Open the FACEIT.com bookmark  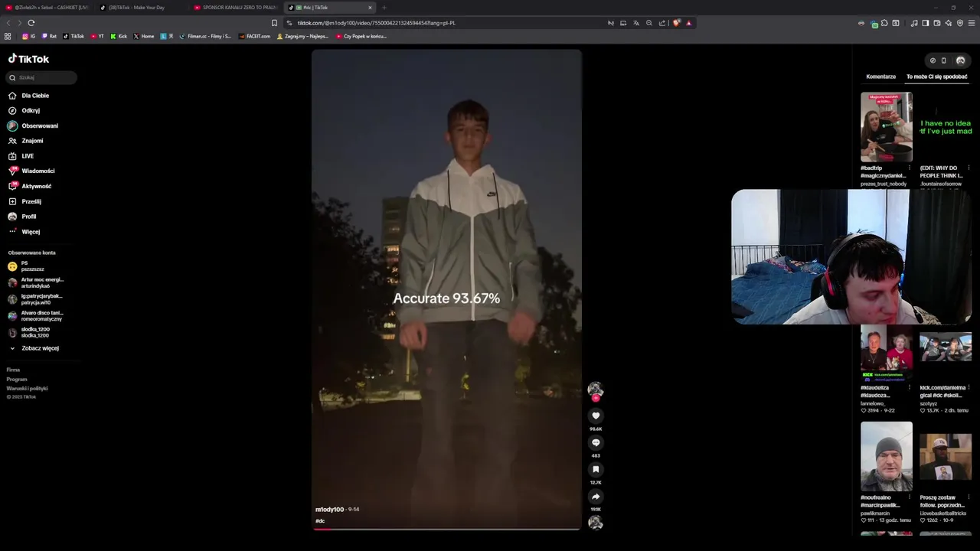coord(254,36)
